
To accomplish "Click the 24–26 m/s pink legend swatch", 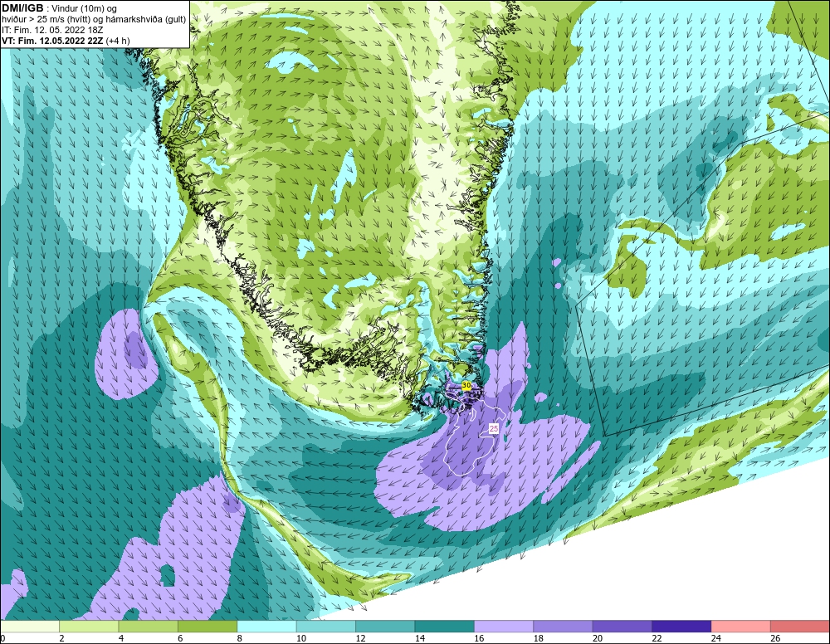I will pyautogui.click(x=741, y=626).
